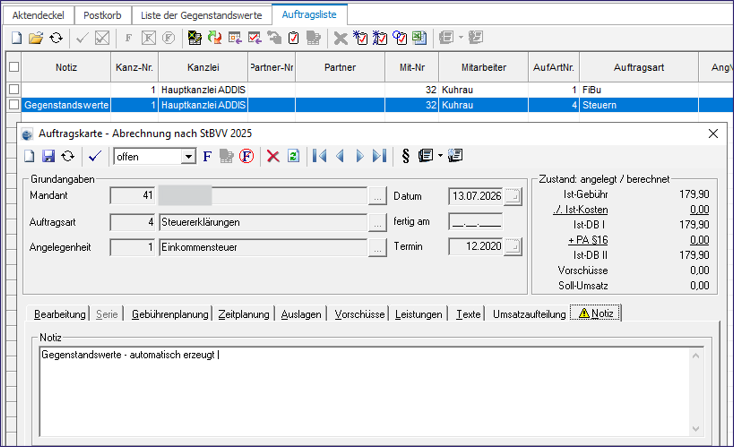Click plain clipboard red check icon
Image resolution: width=734 pixels, height=447 pixels.
294,38
